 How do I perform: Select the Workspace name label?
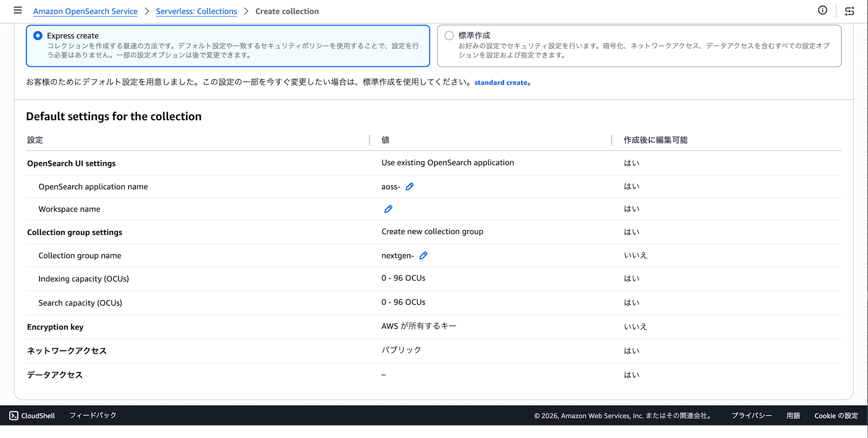[69, 209]
